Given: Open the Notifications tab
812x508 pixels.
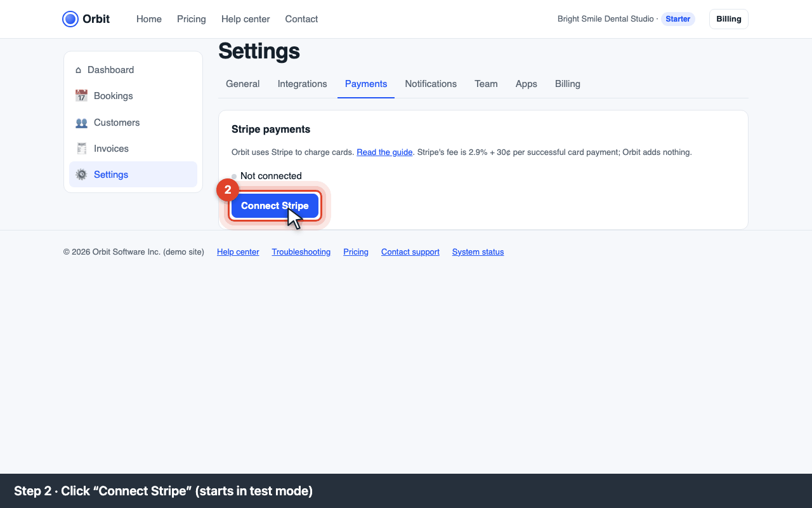Looking at the screenshot, I should (x=431, y=84).
